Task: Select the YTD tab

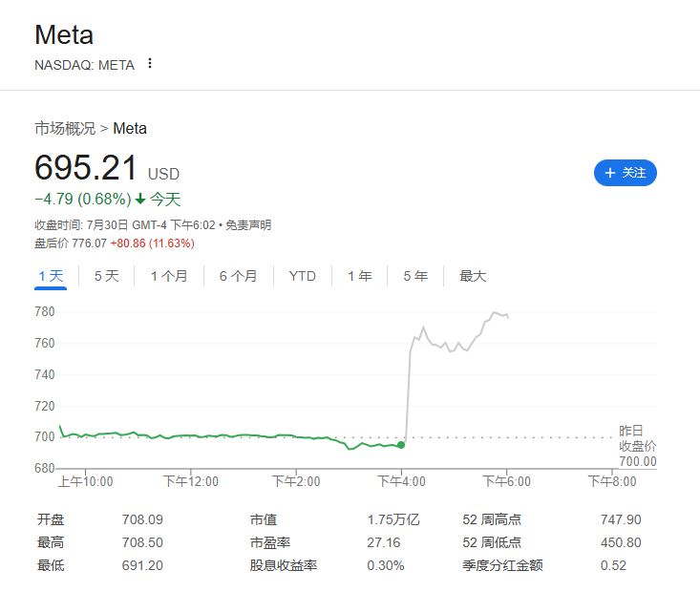Action: click(x=302, y=276)
